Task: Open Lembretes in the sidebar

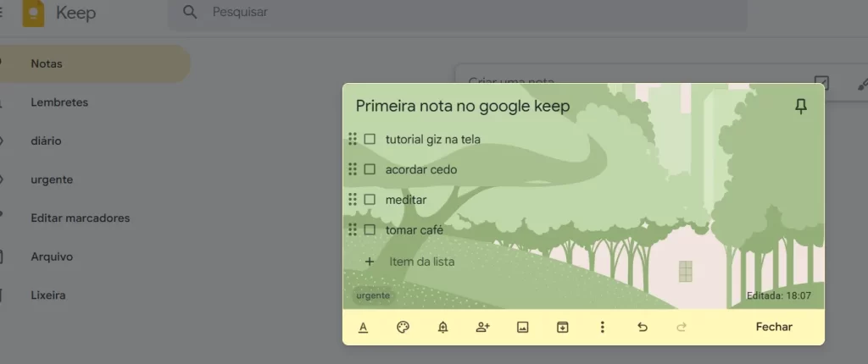Action: [59, 102]
